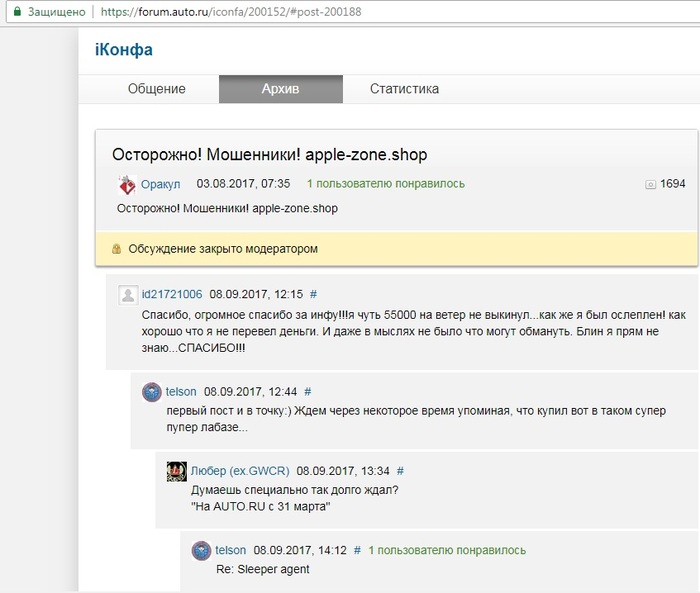Click the lock icon in closed-discussion notice
This screenshot has width=700, height=593.
click(116, 249)
